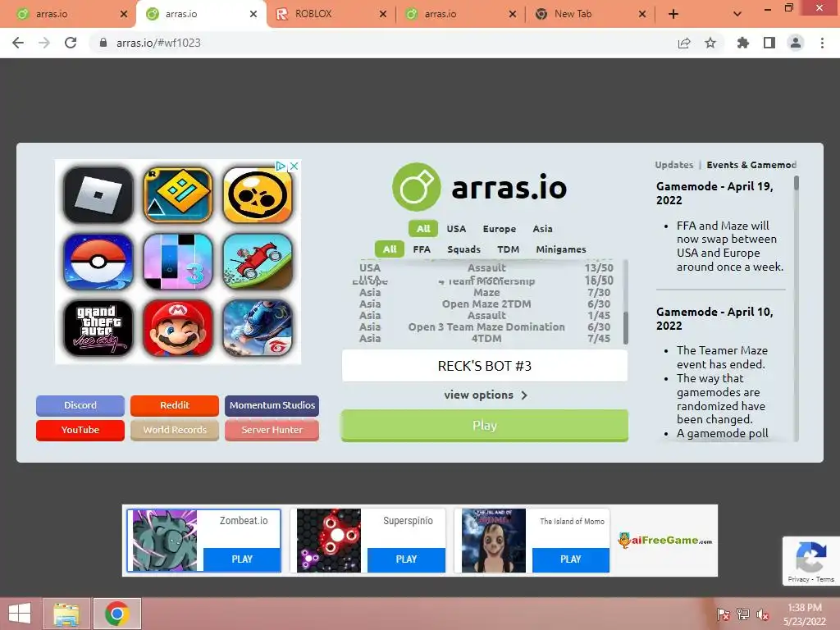Select the All region filter
The image size is (840, 630).
pos(423,229)
